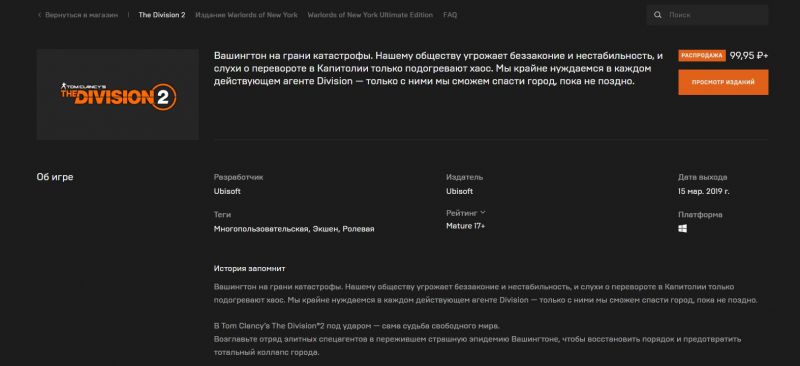Click the Ubisoft developer name
This screenshot has height=366, width=800.
[x=227, y=191]
